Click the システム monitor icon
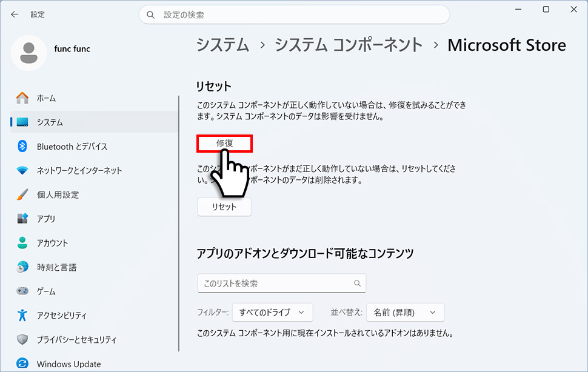This screenshot has height=372, width=588. 22,122
